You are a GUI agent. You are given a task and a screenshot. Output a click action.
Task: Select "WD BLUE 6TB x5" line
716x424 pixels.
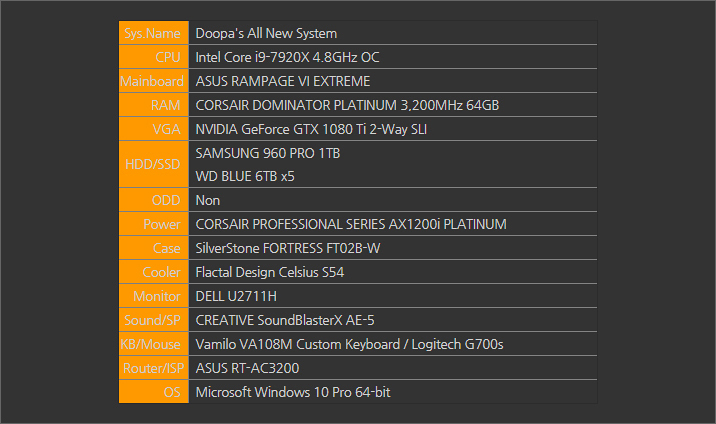(245, 176)
